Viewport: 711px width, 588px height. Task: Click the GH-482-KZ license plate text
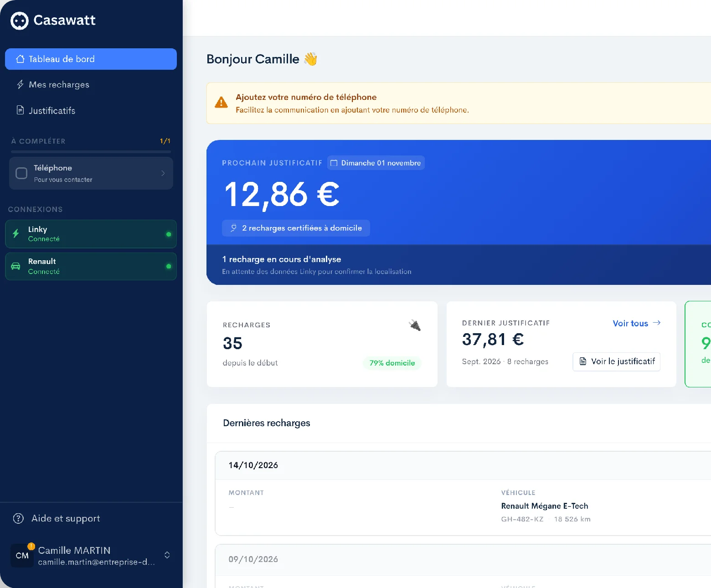tap(522, 519)
